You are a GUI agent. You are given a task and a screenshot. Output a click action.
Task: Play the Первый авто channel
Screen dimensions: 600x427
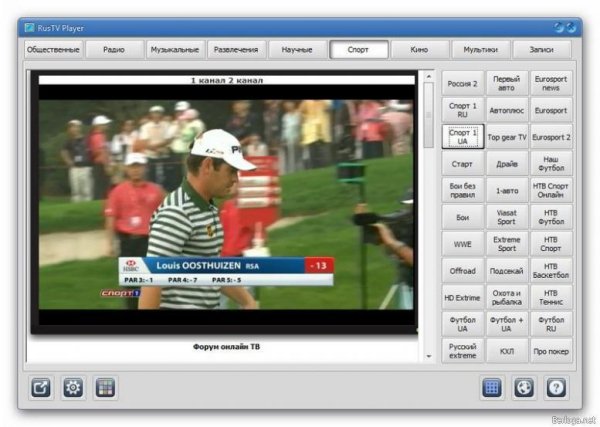click(x=507, y=83)
